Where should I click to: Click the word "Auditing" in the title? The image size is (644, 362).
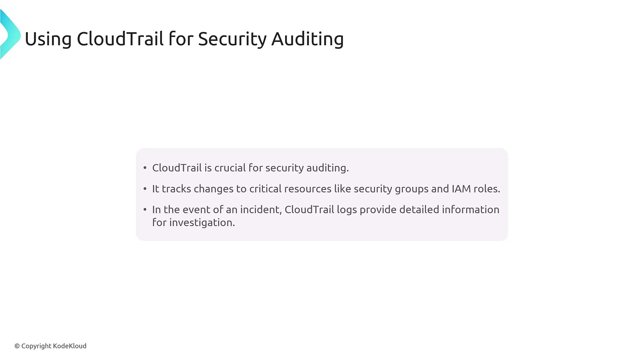[x=307, y=39]
